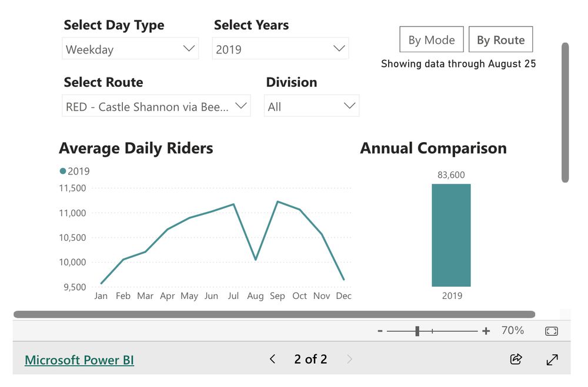Open the Select Route dropdown

156,107
